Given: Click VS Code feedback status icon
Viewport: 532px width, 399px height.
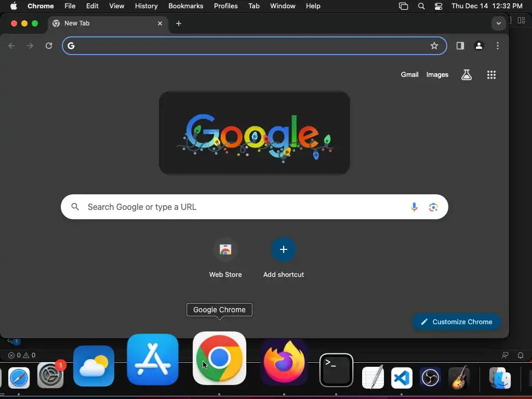Looking at the screenshot, I should tap(505, 355).
